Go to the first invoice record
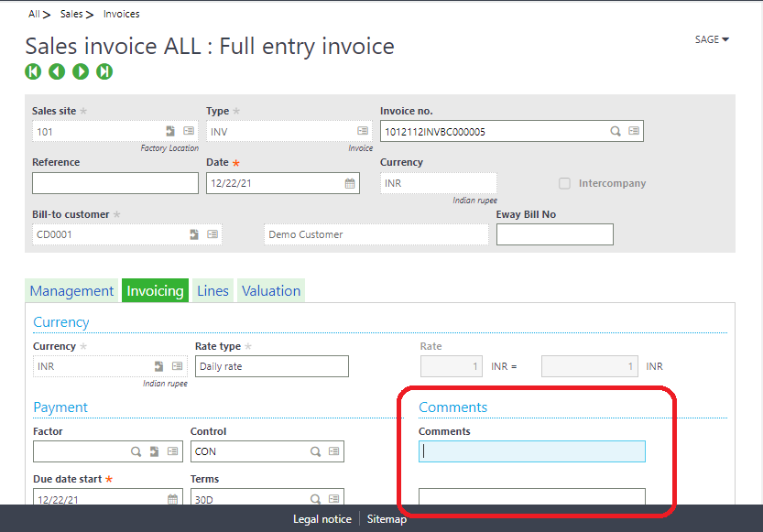763x532 pixels. tap(33, 71)
